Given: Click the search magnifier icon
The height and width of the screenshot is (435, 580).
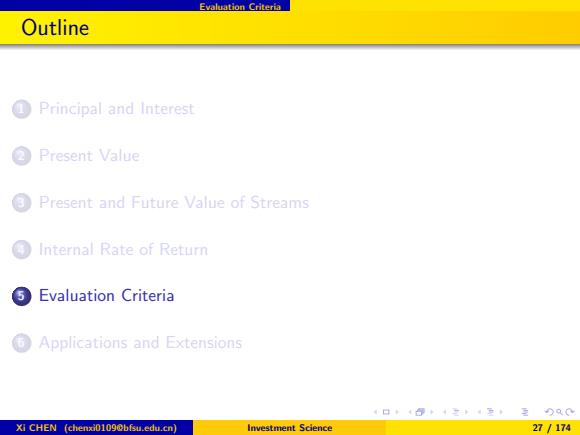Looking at the screenshot, I should (559, 412).
